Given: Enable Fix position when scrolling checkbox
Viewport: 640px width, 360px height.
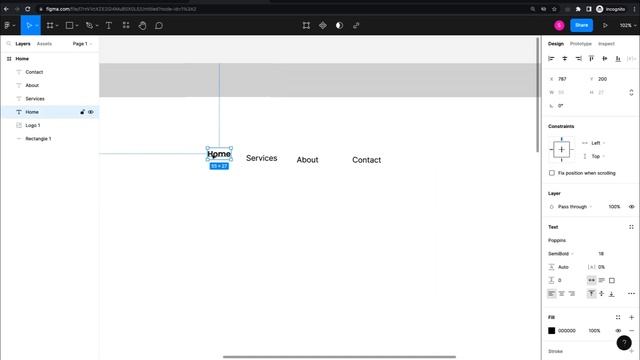Looking at the screenshot, I should click(x=552, y=173).
